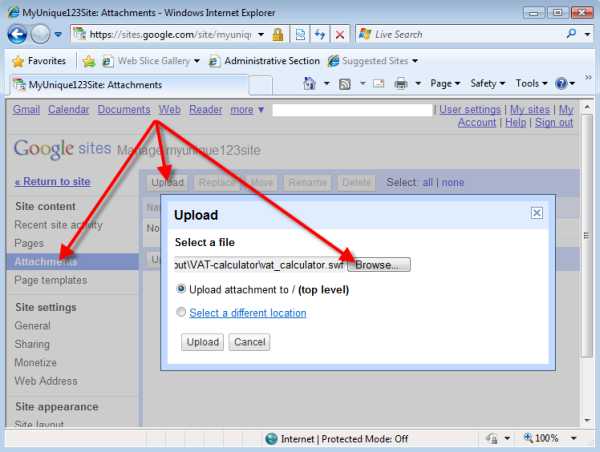Select the MyUnique123Site: Attachments tab

(128, 85)
